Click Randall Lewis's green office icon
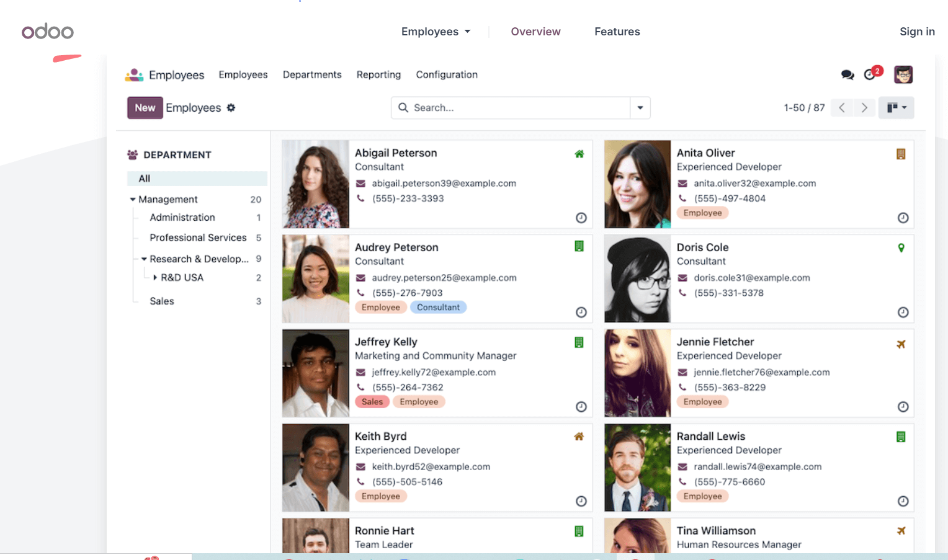The width and height of the screenshot is (948, 560). click(x=901, y=437)
